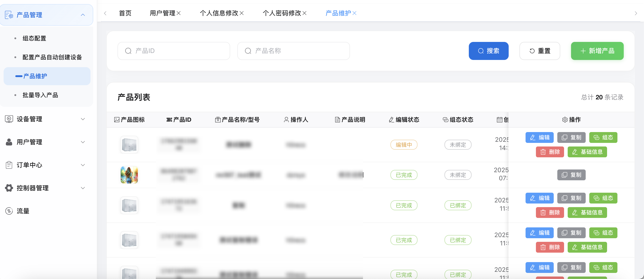Expand the 设备管理 section
The height and width of the screenshot is (279, 644).
[x=83, y=119]
